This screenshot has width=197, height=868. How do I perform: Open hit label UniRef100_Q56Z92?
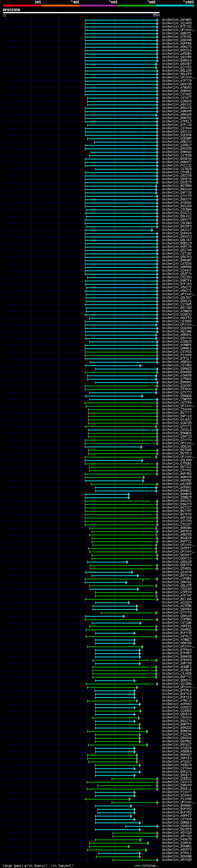pos(176,446)
